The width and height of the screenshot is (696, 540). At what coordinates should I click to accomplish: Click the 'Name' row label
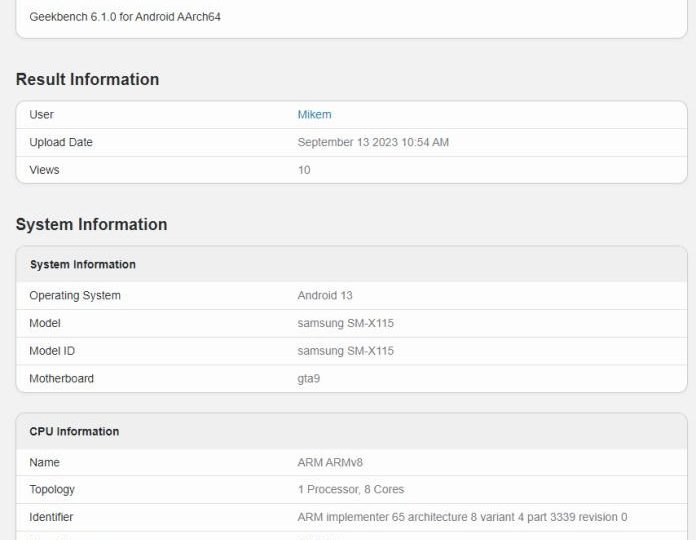click(44, 462)
